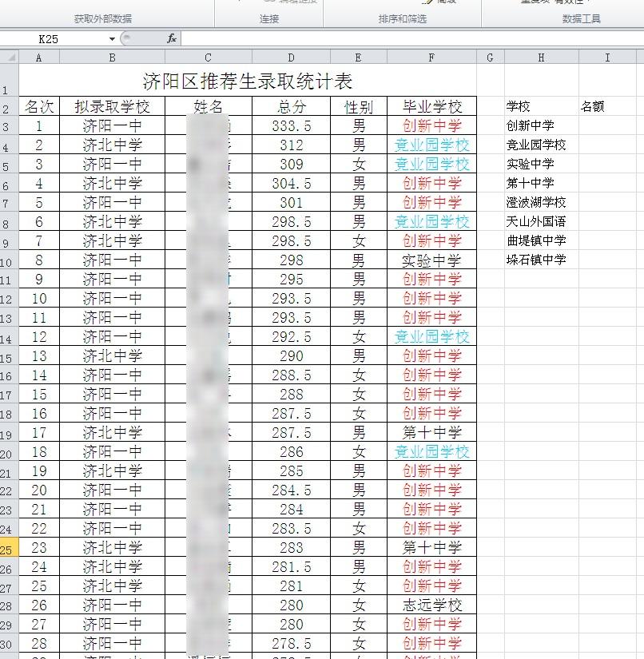The width and height of the screenshot is (644, 659).
Task: Select the score cell 292.5
Action: (x=291, y=336)
